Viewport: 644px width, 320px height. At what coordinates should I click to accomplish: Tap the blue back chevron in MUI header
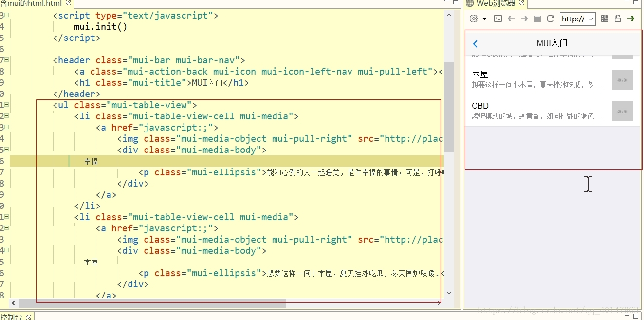coord(476,44)
